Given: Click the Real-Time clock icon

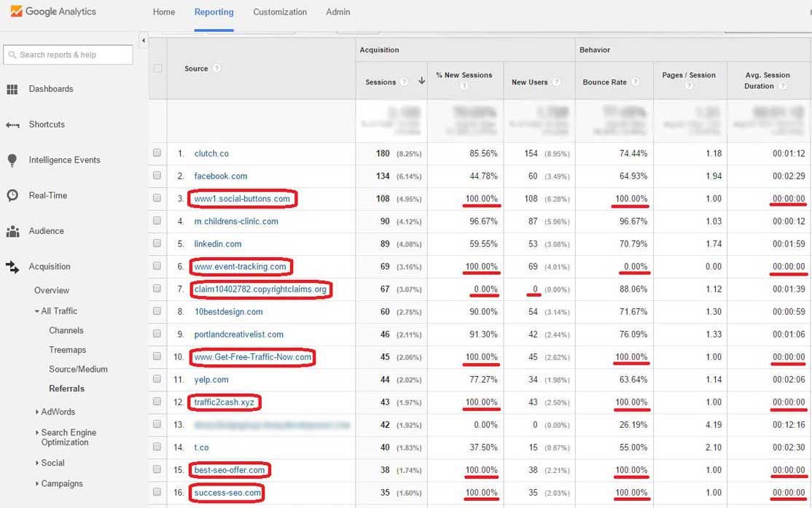Looking at the screenshot, I should click(x=12, y=196).
